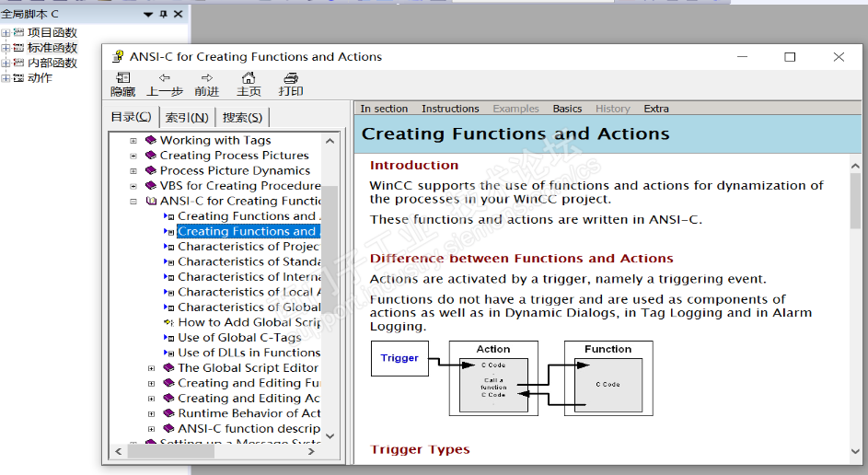Switch to the 索引(N) tab
Viewport: 868px width, 475px height.
(x=187, y=117)
